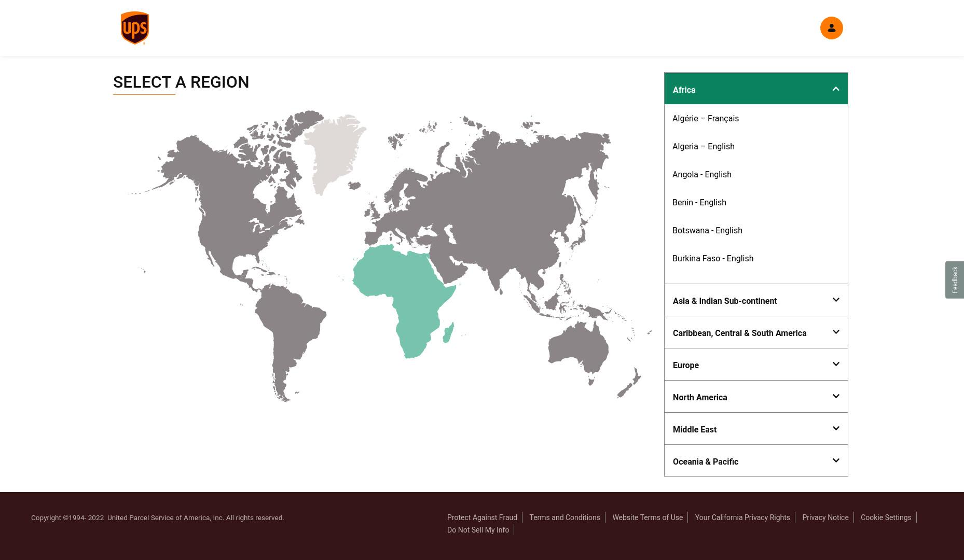Choose Angola - English
This screenshot has height=560, width=964.
point(701,174)
